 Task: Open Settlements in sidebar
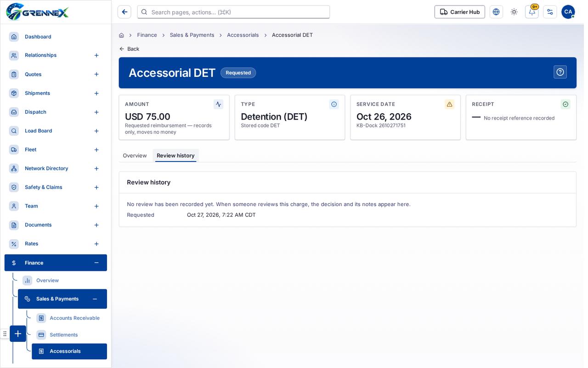click(x=69, y=335)
